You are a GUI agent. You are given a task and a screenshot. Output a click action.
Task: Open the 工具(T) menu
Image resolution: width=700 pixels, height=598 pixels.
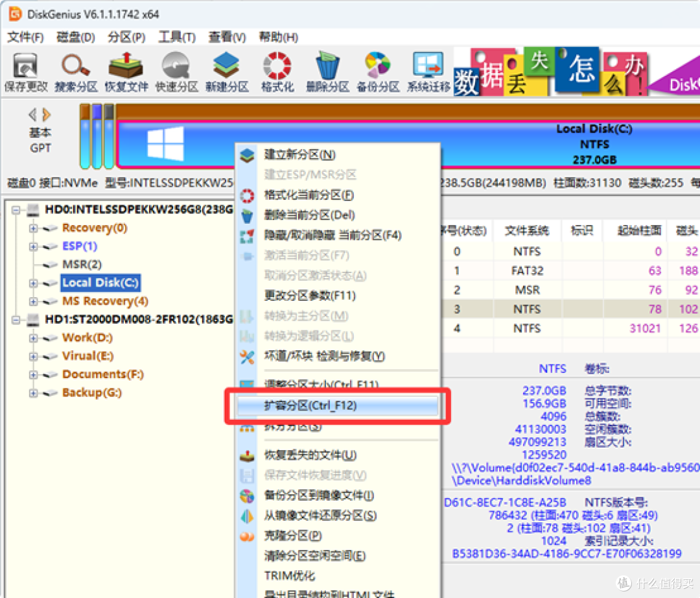[x=177, y=37]
